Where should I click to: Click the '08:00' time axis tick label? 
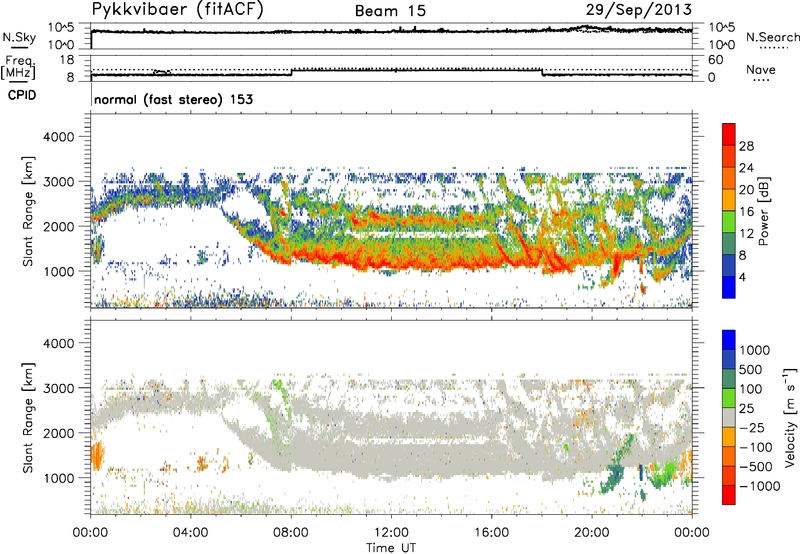coord(291,533)
